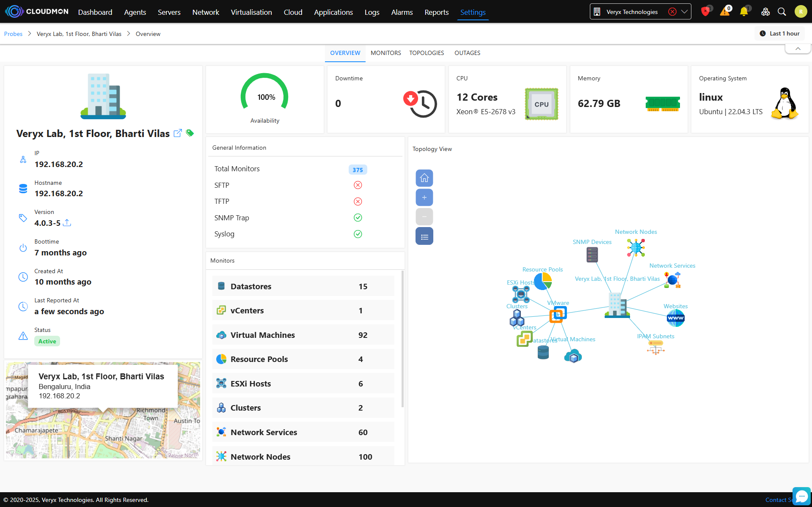Viewport: 812px width, 507px height.
Task: Switch to the MONITORS tab
Action: [385, 53]
